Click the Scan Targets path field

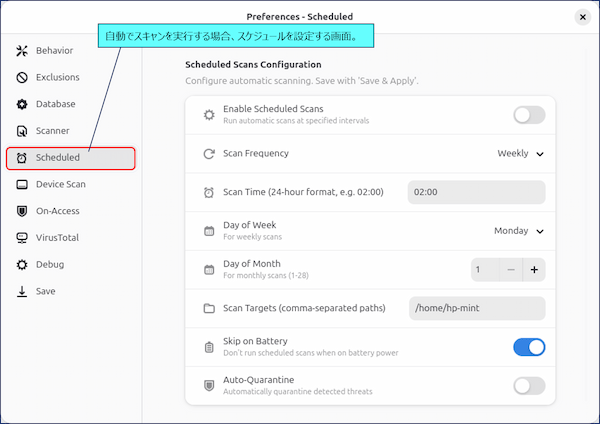[477, 308]
